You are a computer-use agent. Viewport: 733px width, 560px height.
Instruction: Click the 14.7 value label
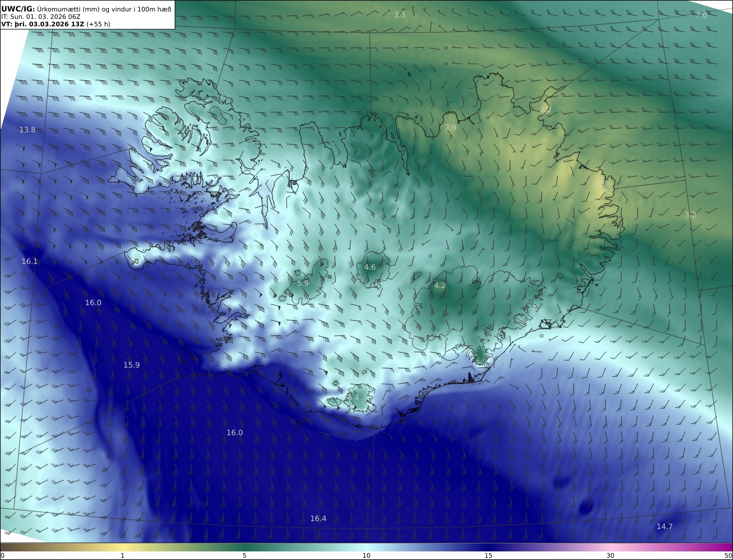(665, 527)
